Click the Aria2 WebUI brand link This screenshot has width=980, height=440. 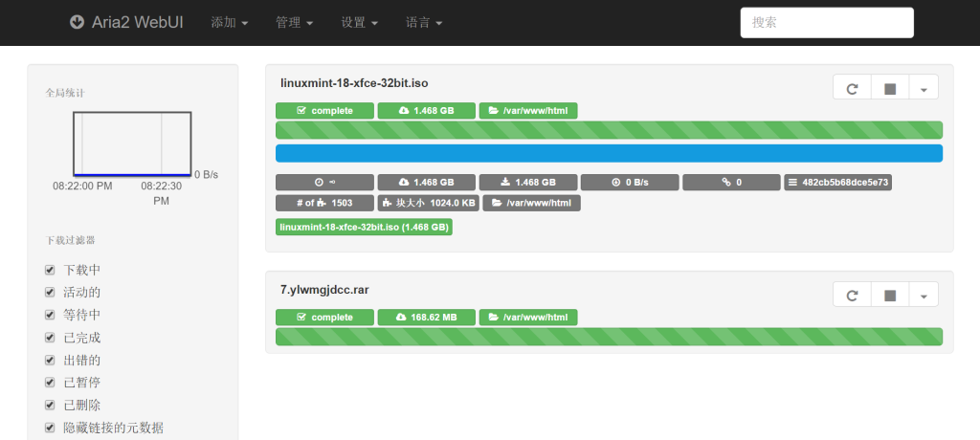[126, 23]
